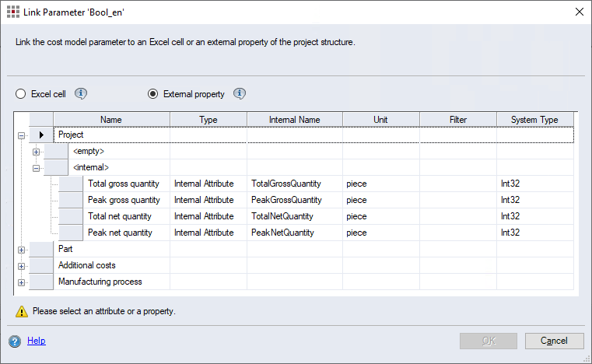Click info icon next to External property
The height and width of the screenshot is (364, 592).
(x=240, y=94)
